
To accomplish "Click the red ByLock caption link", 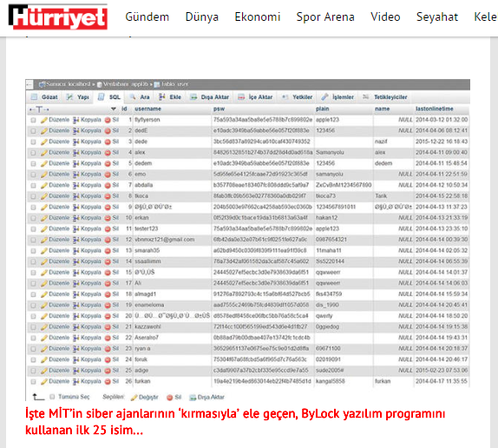I will [235, 422].
